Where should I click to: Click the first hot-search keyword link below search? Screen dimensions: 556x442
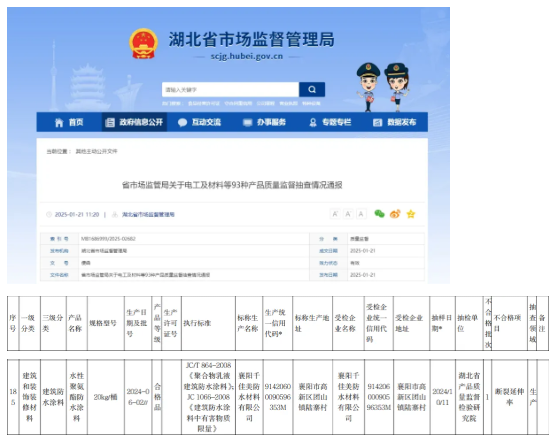pos(204,103)
